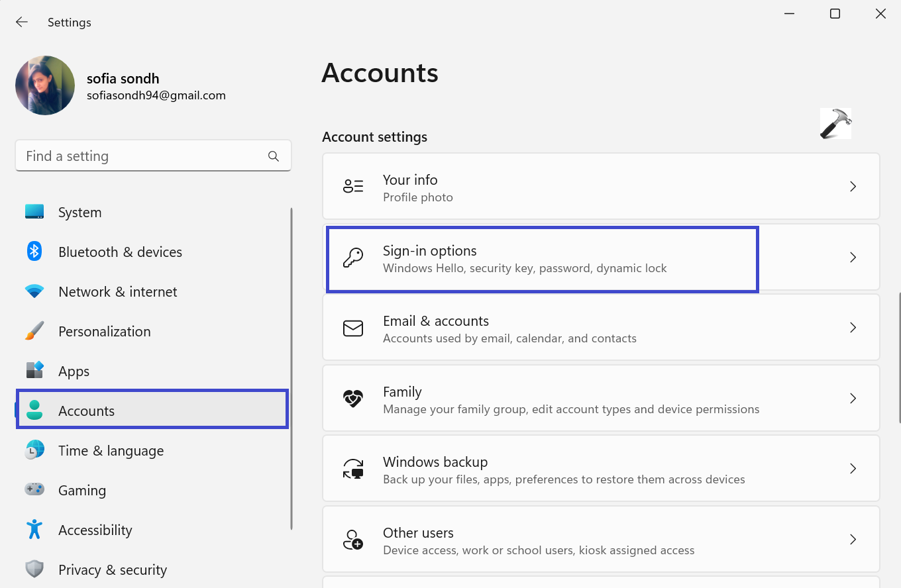Go to Time & language section
This screenshot has width=901, height=588.
111,451
